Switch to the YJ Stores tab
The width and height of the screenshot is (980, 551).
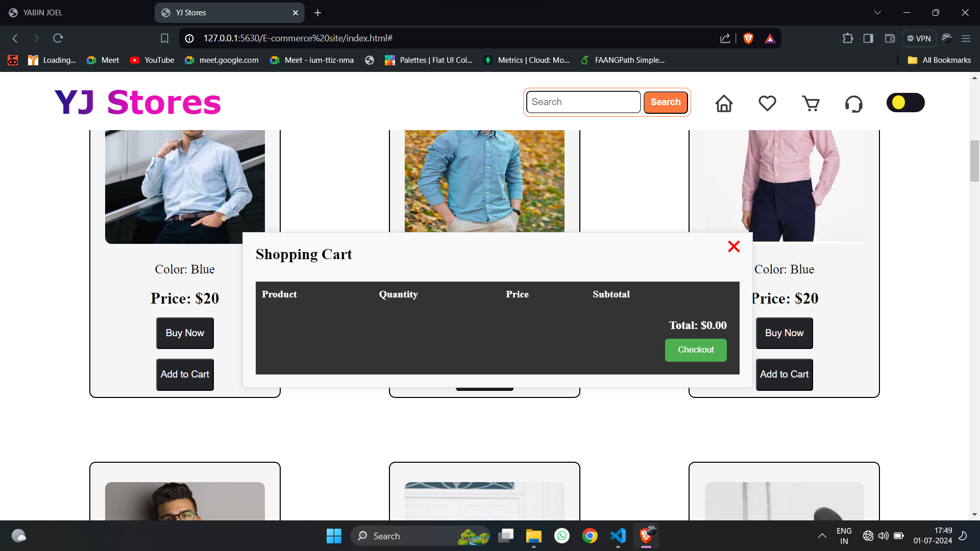click(x=225, y=12)
